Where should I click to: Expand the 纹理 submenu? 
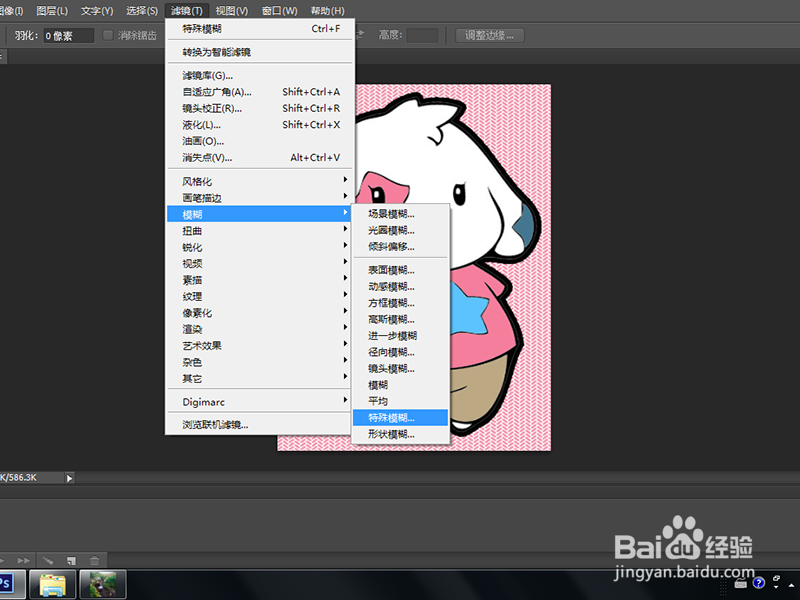coord(260,296)
